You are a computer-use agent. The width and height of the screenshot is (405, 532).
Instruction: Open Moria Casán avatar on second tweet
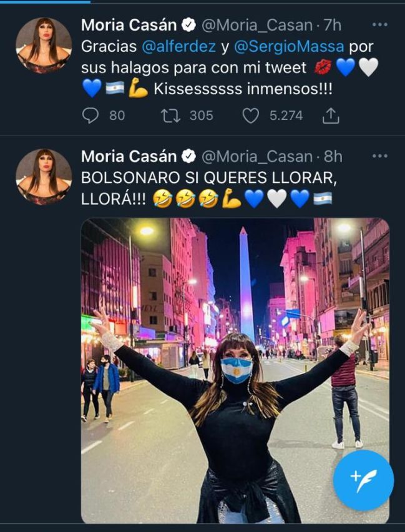[44, 177]
